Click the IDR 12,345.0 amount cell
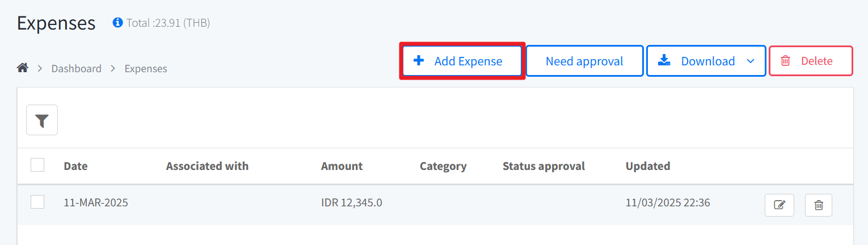The height and width of the screenshot is (245, 868). (351, 202)
